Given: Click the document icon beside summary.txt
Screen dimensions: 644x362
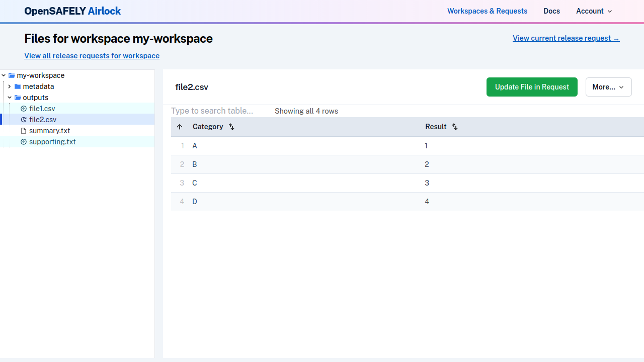Looking at the screenshot, I should (24, 131).
